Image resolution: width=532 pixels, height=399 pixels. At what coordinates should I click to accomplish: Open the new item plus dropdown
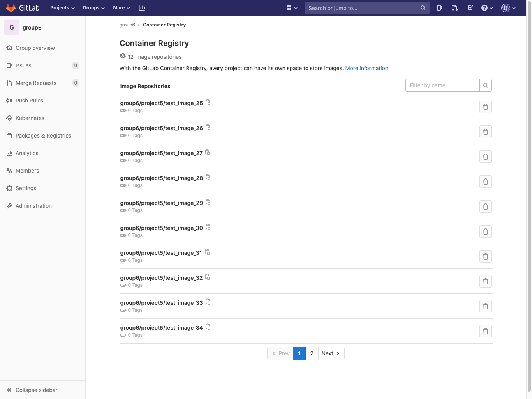coord(292,7)
